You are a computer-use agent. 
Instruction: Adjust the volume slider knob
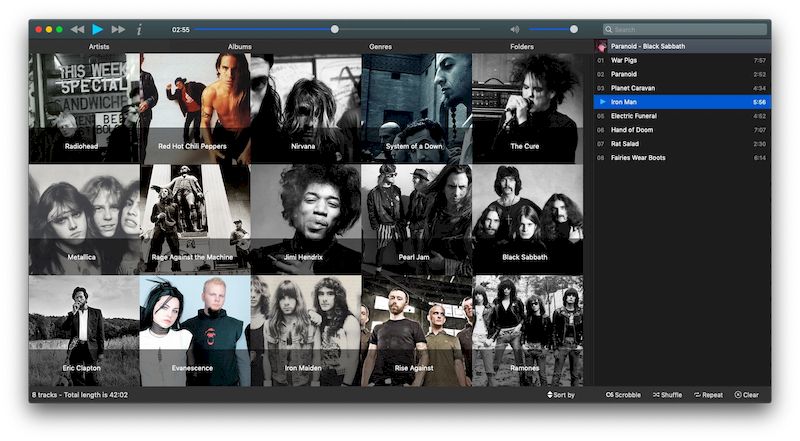(574, 29)
